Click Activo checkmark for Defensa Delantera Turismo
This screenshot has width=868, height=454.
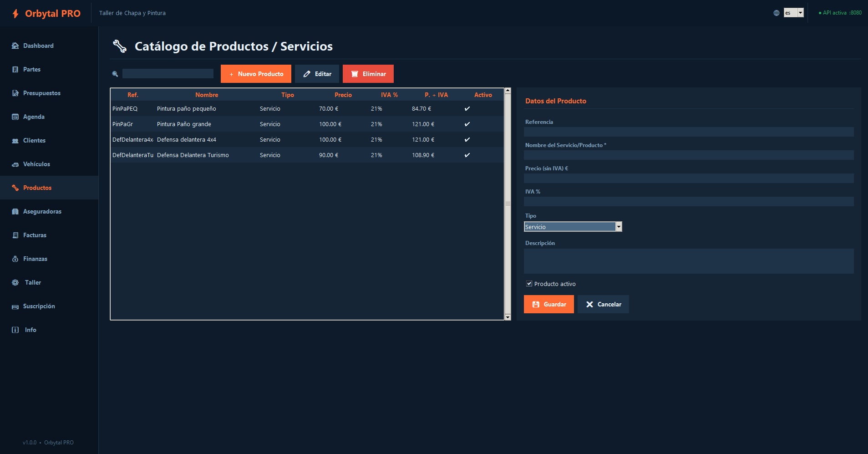[x=467, y=155]
